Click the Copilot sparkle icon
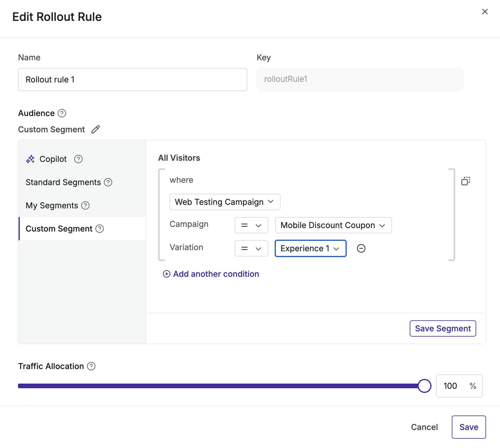Image resolution: width=500 pixels, height=448 pixels. point(30,159)
